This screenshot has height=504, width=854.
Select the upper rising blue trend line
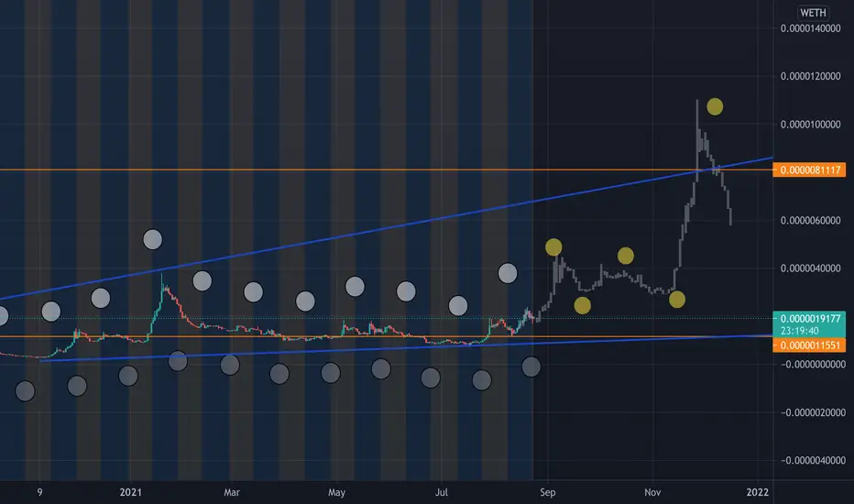(387, 229)
